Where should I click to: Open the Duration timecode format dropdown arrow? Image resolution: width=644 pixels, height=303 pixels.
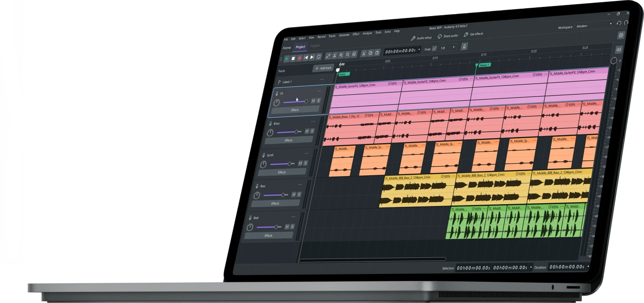tap(588, 266)
